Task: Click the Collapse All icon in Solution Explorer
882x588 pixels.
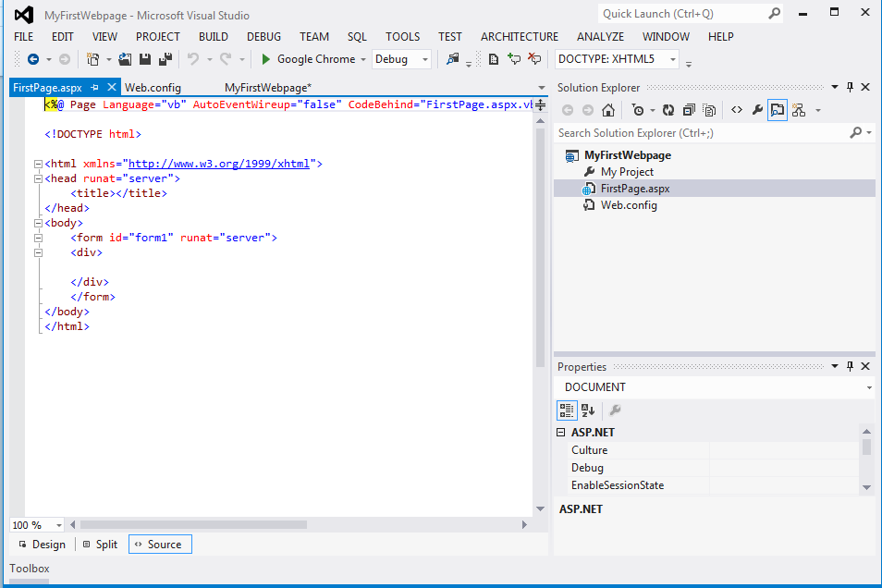Action: coord(688,110)
